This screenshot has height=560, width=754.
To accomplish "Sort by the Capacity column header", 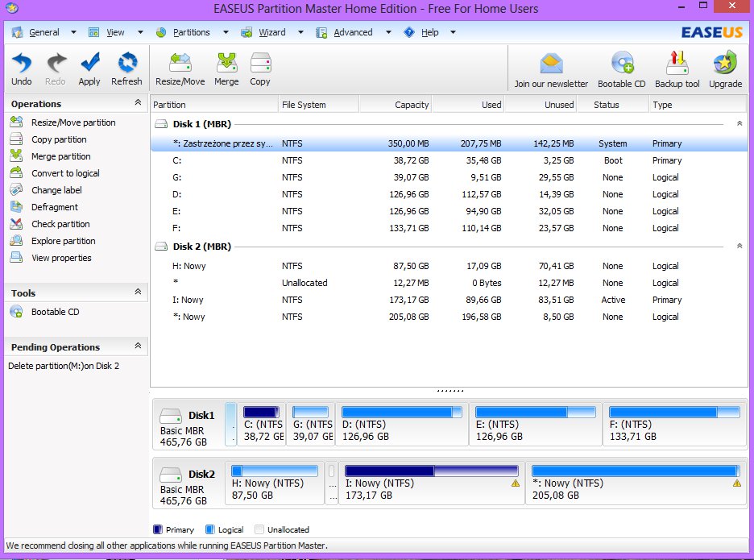I will pyautogui.click(x=396, y=105).
